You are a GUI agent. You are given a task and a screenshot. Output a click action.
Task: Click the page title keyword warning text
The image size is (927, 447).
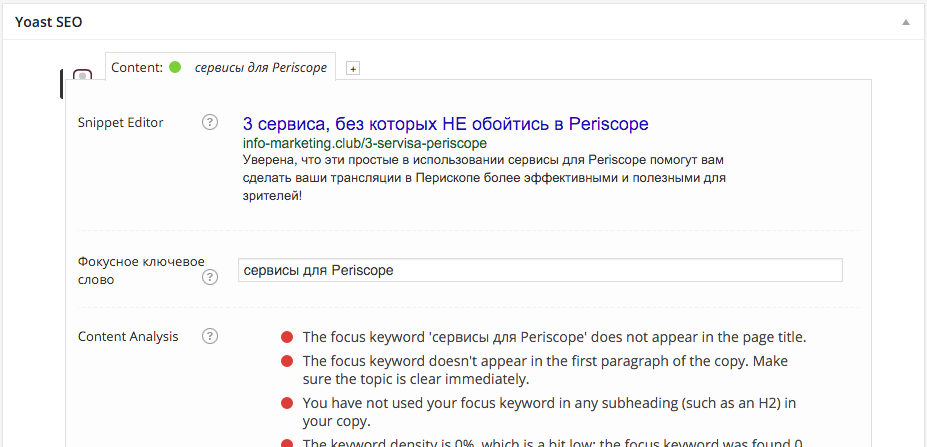[x=554, y=337]
